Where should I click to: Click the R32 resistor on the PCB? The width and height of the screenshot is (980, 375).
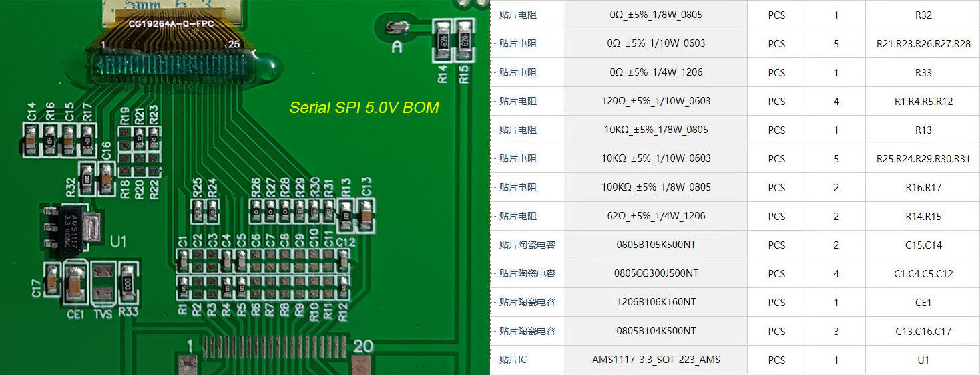(x=86, y=177)
